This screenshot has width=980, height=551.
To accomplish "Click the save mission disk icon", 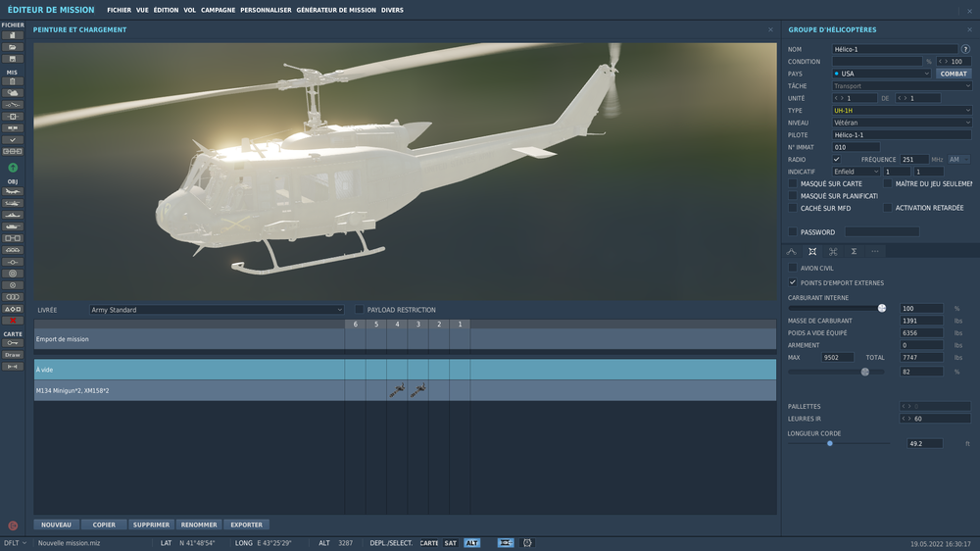I will pos(13,59).
